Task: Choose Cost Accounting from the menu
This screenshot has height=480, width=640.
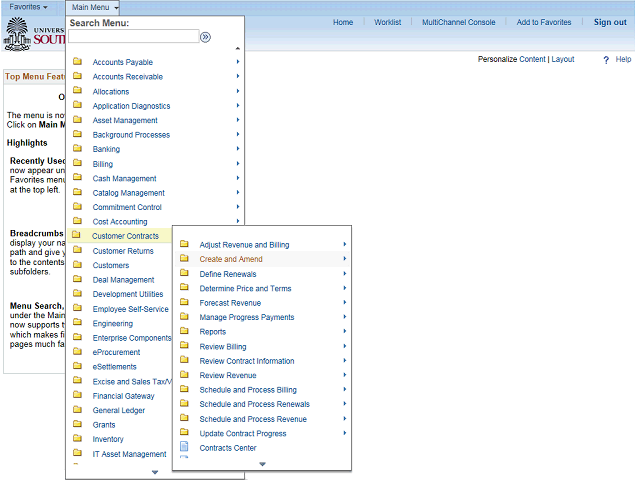Action: 120,222
